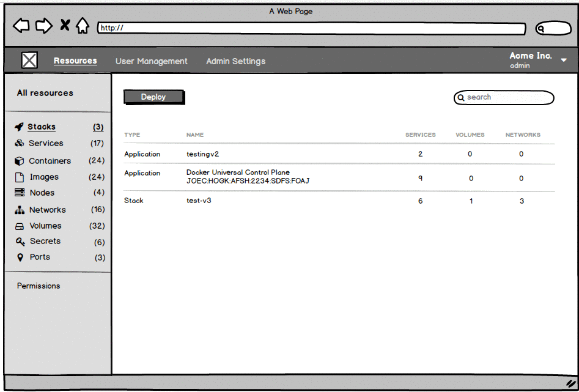579x392 pixels.
Task: Click the Deploy button
Action: point(154,97)
